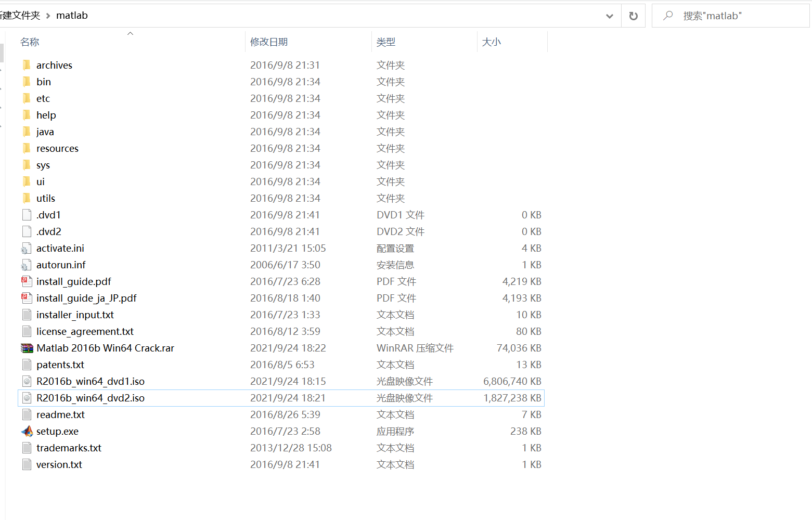Sort files by the 名称 column header
This screenshot has height=520, width=812.
(x=30, y=42)
